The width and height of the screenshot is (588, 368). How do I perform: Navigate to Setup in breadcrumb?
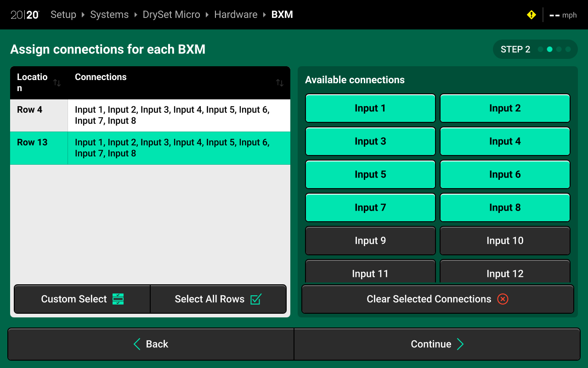coord(63,15)
